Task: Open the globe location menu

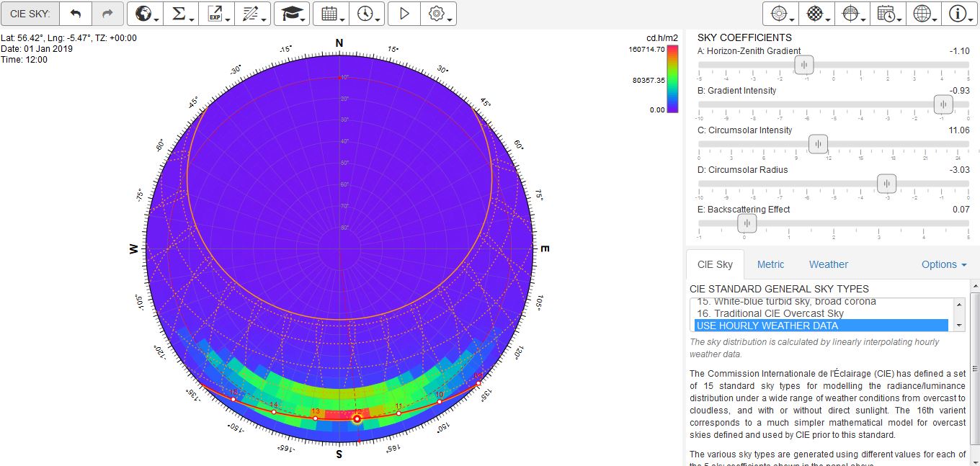Action: pos(145,14)
